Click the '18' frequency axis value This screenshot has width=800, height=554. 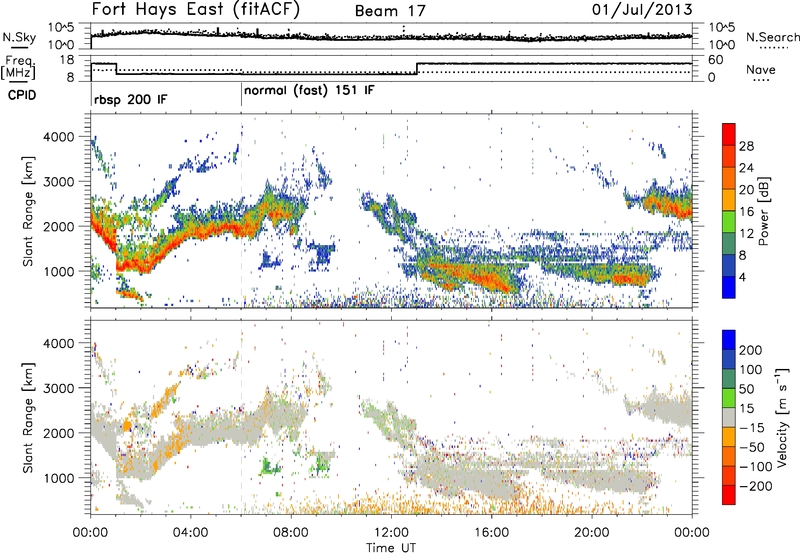pyautogui.click(x=66, y=60)
